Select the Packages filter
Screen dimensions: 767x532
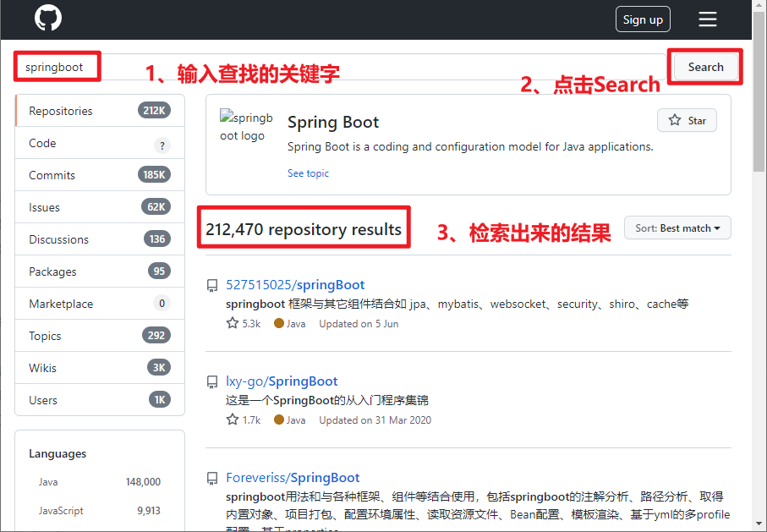pyautogui.click(x=100, y=271)
